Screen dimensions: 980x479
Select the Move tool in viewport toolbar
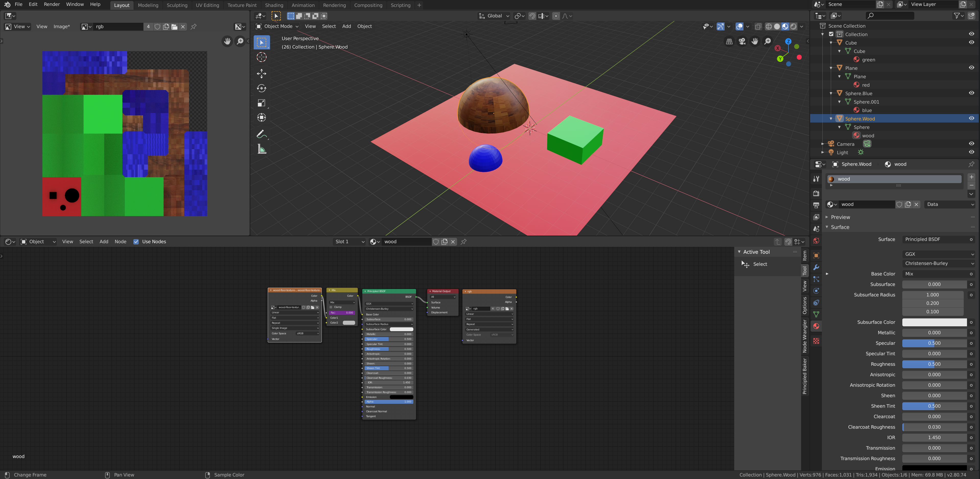[x=261, y=73]
